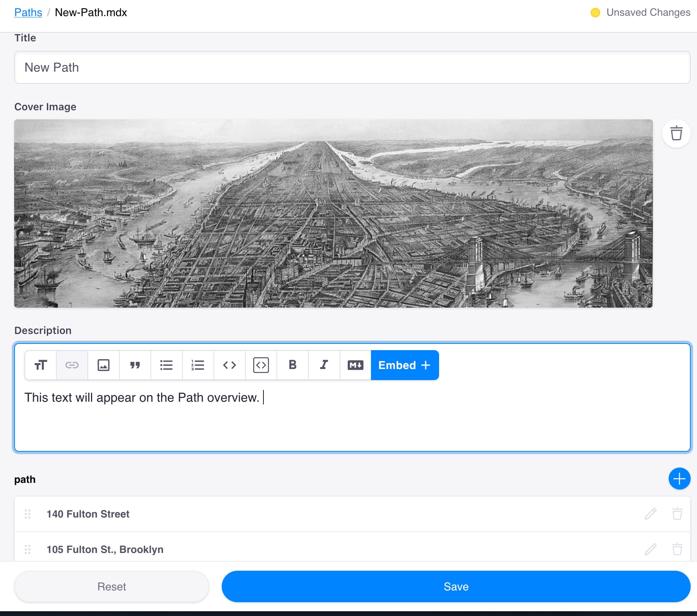Delete the 105 Fulton St., Brooklyn item
The height and width of the screenshot is (616, 697).
click(677, 549)
